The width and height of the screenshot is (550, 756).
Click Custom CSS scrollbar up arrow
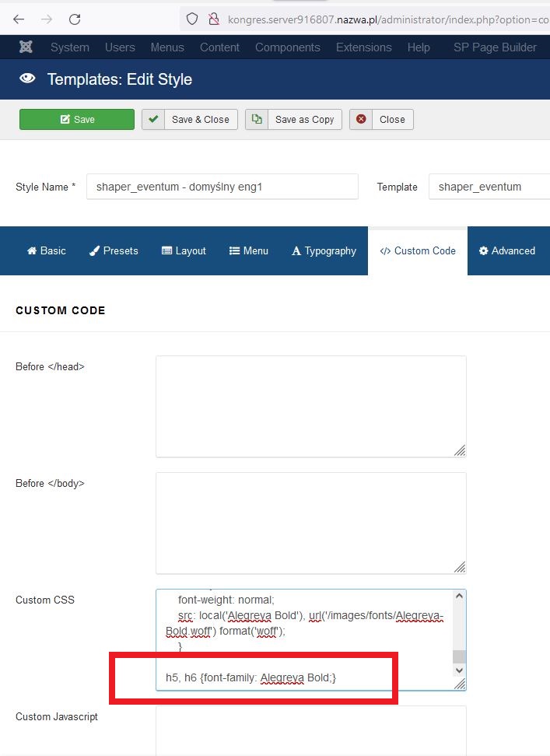coord(460,596)
